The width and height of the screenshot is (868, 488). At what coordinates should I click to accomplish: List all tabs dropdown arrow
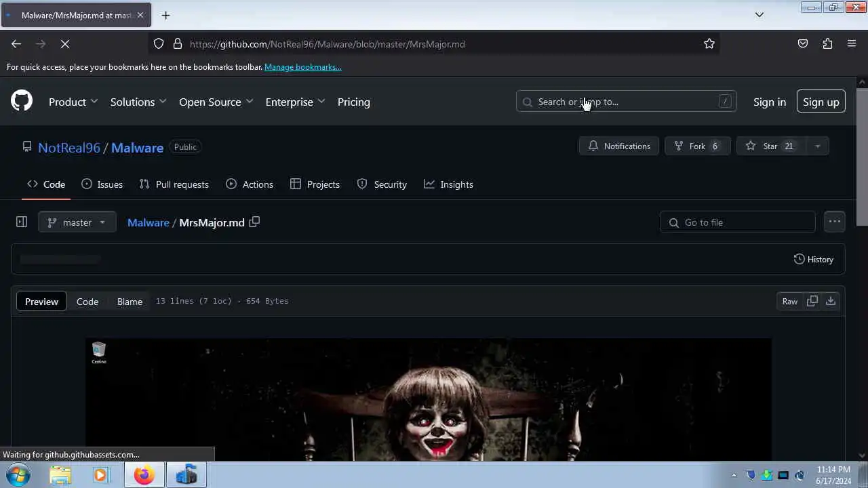point(759,15)
